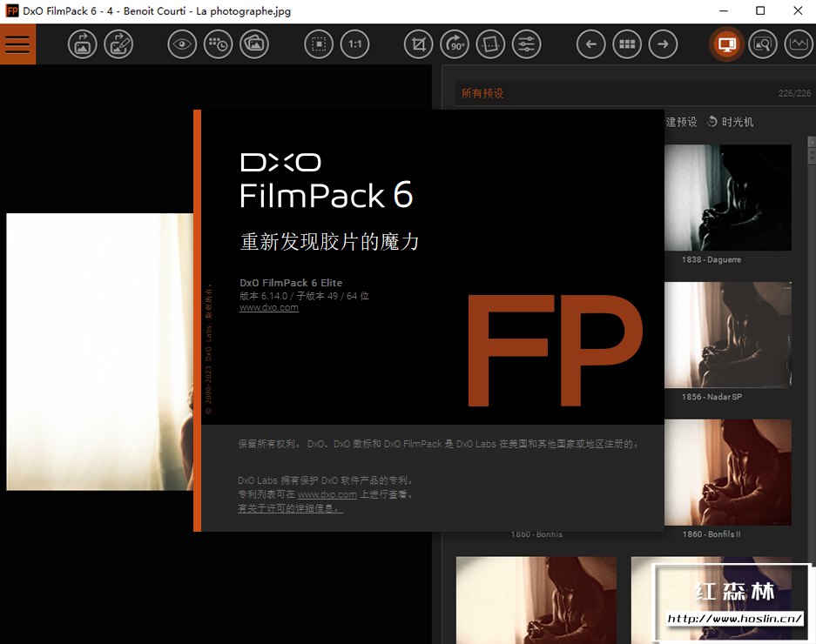Open the Time Machine history grid icon
Viewport: 816px width, 644px height.
point(218,44)
